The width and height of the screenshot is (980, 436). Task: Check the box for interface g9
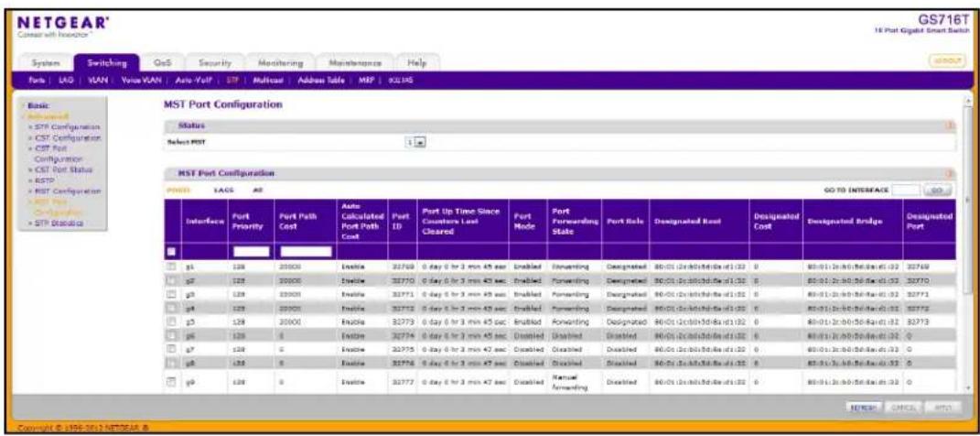point(172,381)
